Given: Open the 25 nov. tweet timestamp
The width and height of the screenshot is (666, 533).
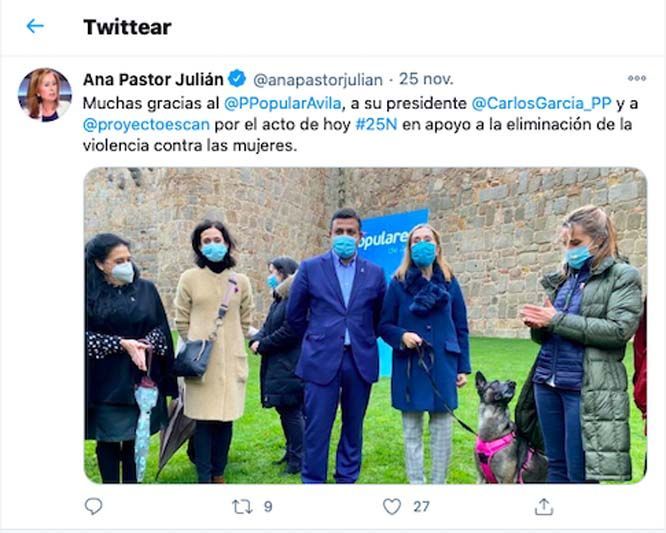Looking at the screenshot, I should [x=426, y=79].
